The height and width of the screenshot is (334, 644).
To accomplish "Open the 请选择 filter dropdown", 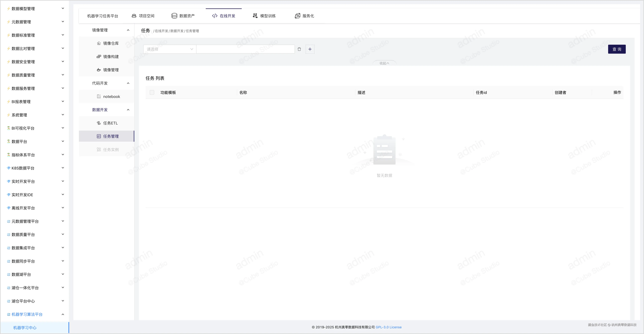I will point(169,49).
